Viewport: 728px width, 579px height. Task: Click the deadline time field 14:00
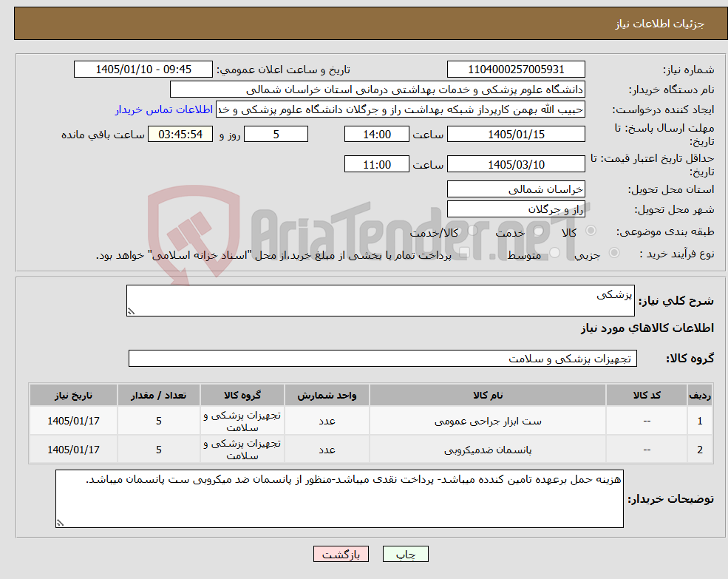click(x=376, y=135)
